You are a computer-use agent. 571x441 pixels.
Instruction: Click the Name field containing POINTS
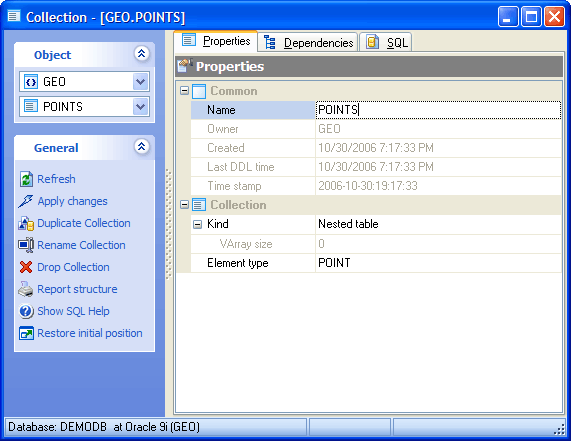(438, 110)
